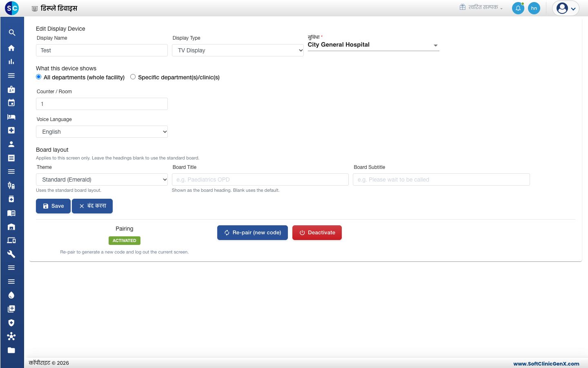Screen dimensions: 588x368
Task: Open the hospital bed sidebar icon
Action: 11,117
